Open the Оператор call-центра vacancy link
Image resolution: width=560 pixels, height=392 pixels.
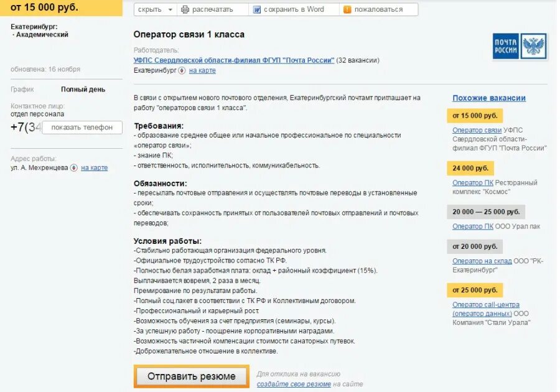click(486, 309)
